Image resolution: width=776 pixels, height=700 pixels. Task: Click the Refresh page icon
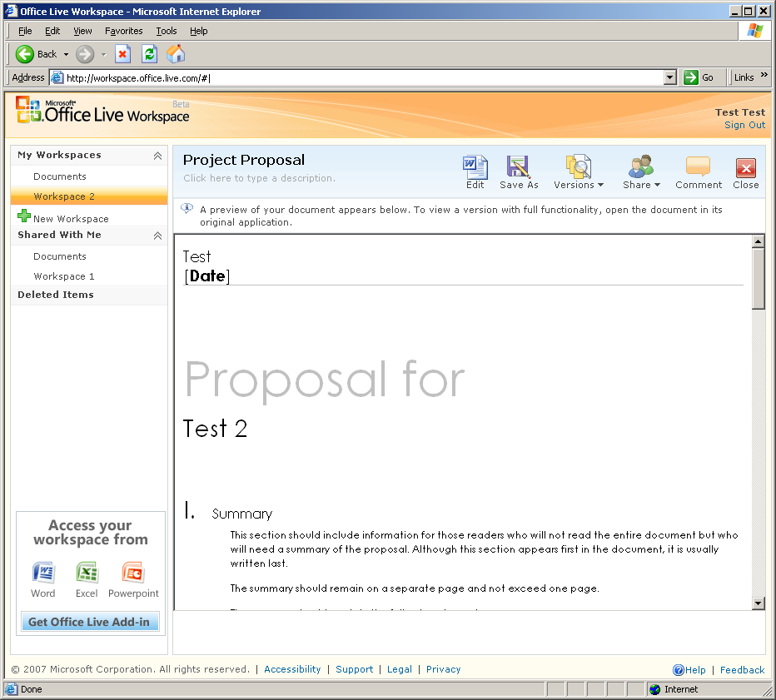point(150,54)
